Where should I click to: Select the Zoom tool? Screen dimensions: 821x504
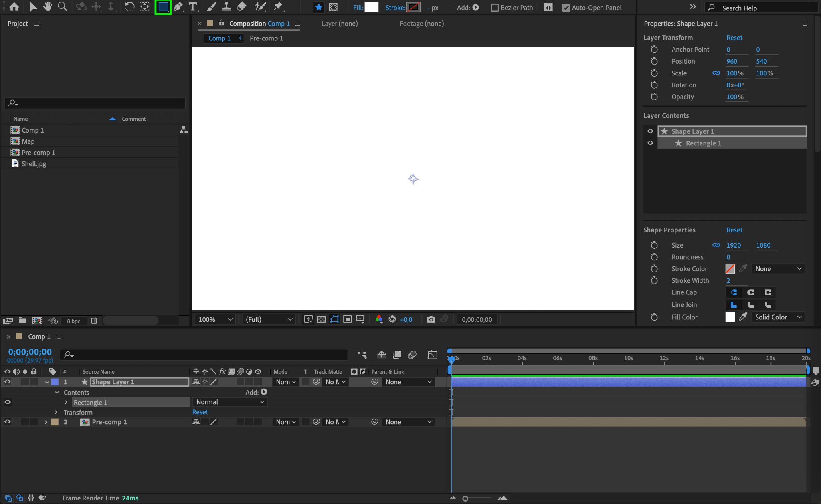point(62,7)
